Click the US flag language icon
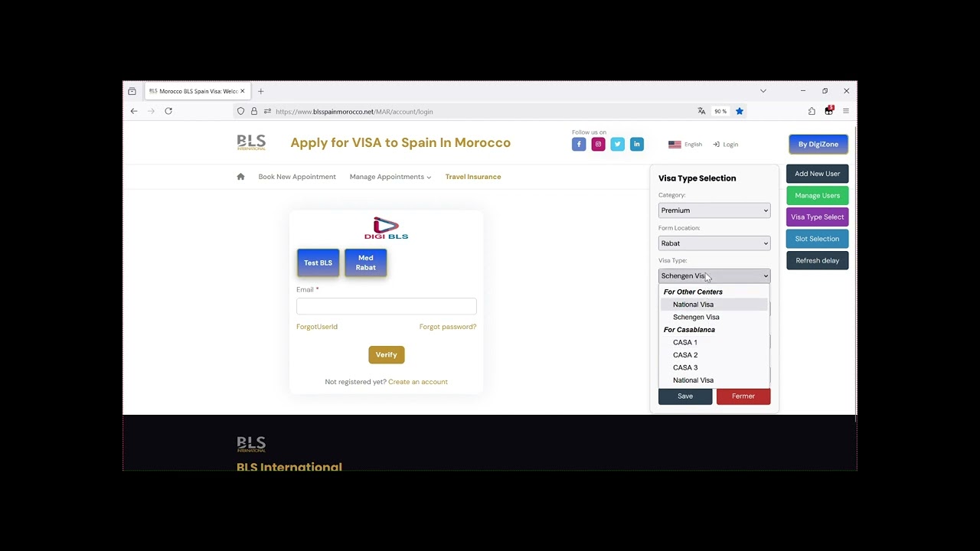The width and height of the screenshot is (980, 551). pos(675,144)
